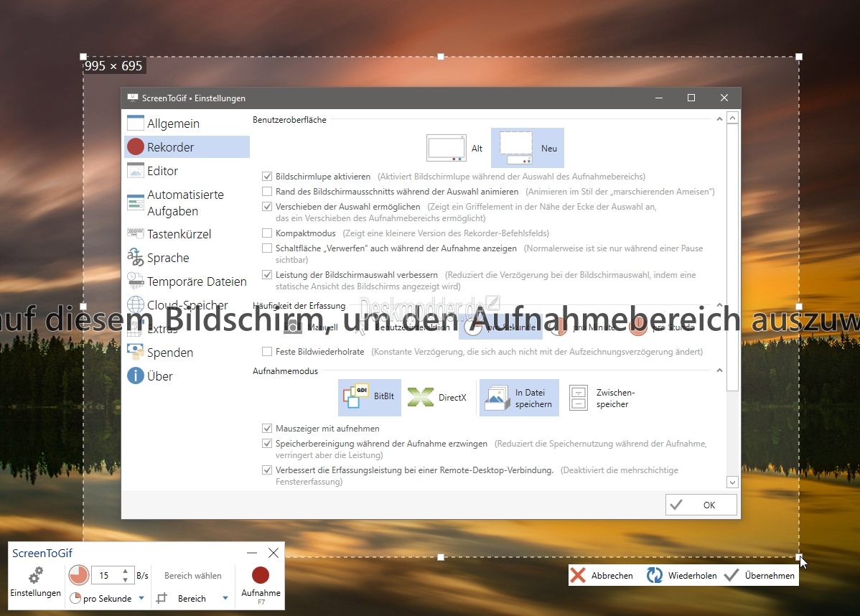Confirm the selection with Übernehmen

[759, 575]
